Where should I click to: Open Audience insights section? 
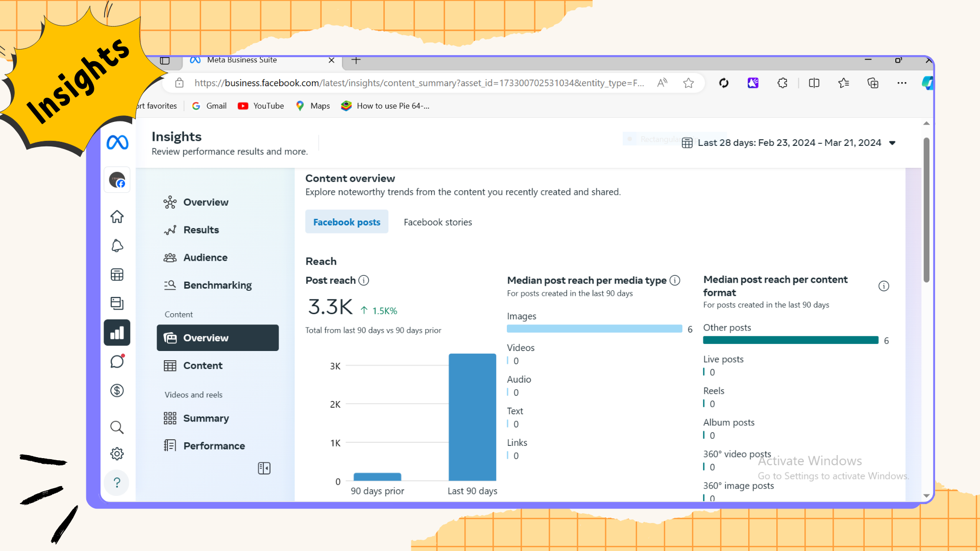tap(205, 258)
